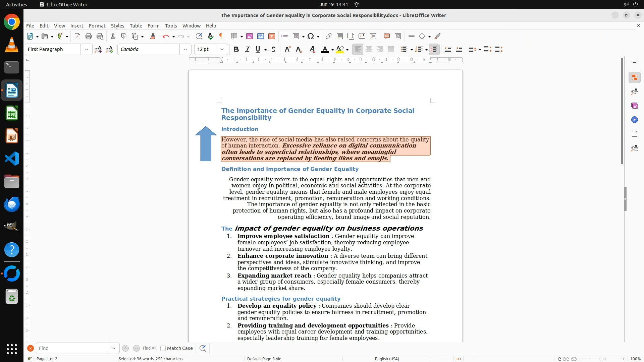Screen dimensions: 644x362
Task: Click the Export as PDF icon
Action: (77, 36)
